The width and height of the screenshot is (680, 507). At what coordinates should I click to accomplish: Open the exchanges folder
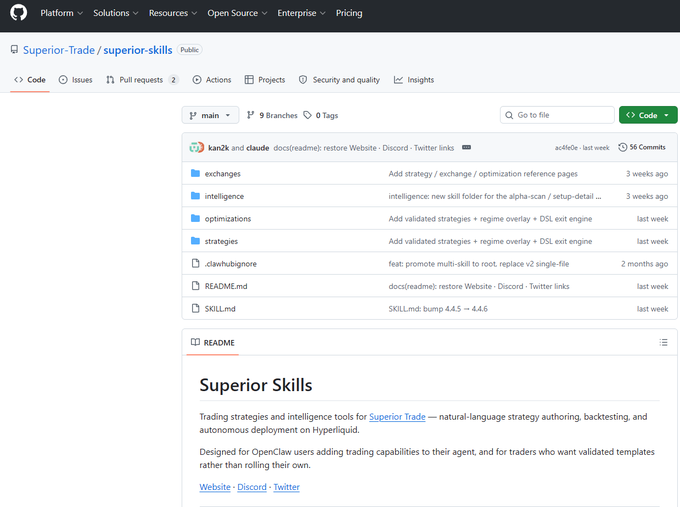(x=222, y=174)
